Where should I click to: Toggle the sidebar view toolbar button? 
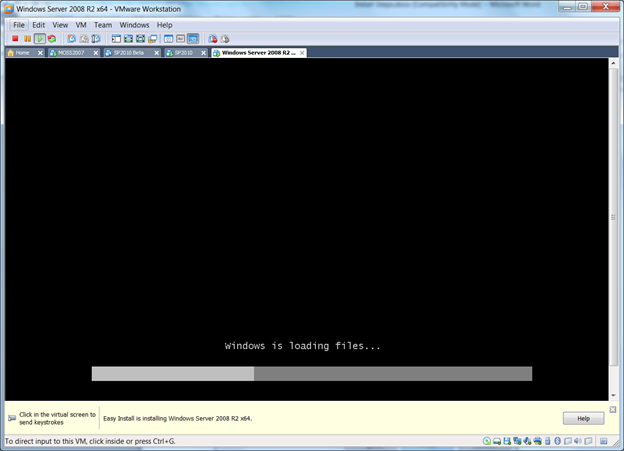(x=116, y=39)
